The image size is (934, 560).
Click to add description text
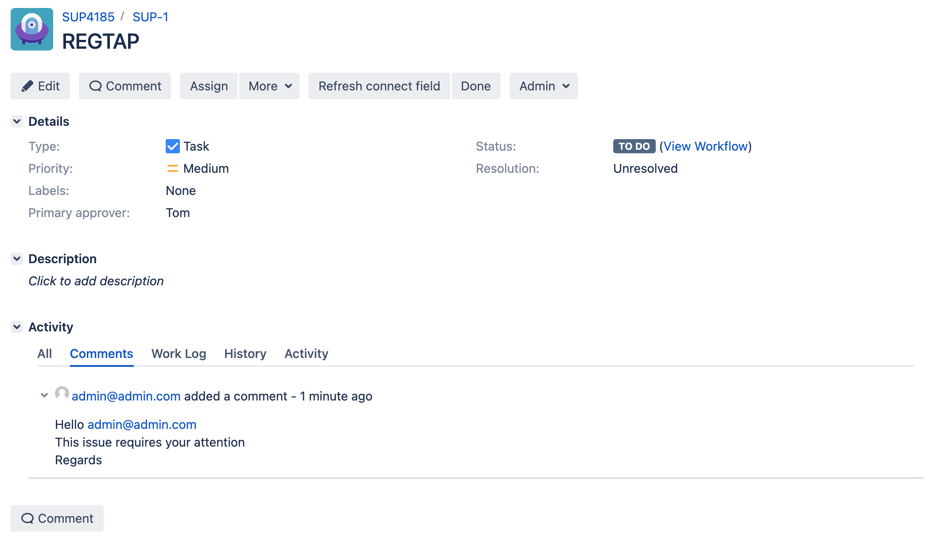point(96,281)
